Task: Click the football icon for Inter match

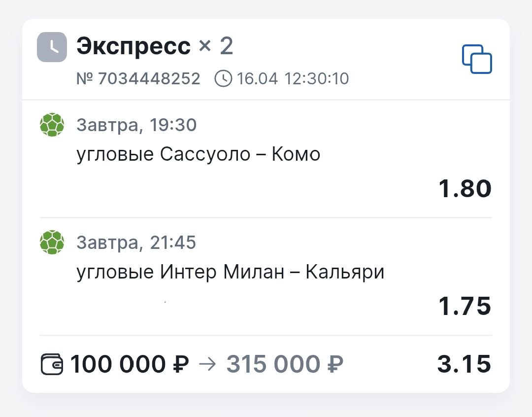Action: pos(52,243)
